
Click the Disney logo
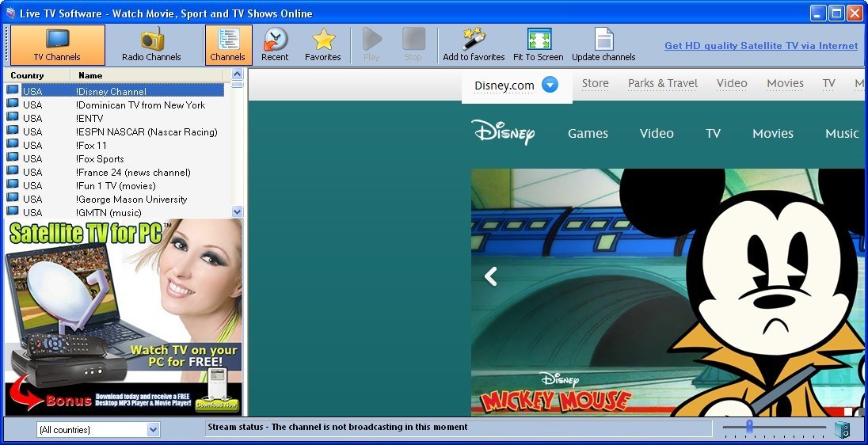pos(503,132)
